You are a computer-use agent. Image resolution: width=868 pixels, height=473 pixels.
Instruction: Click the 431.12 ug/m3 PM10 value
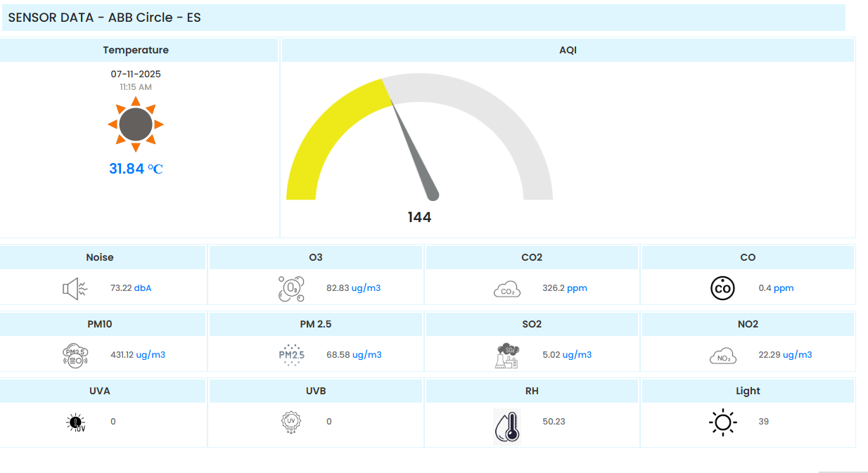pos(138,355)
